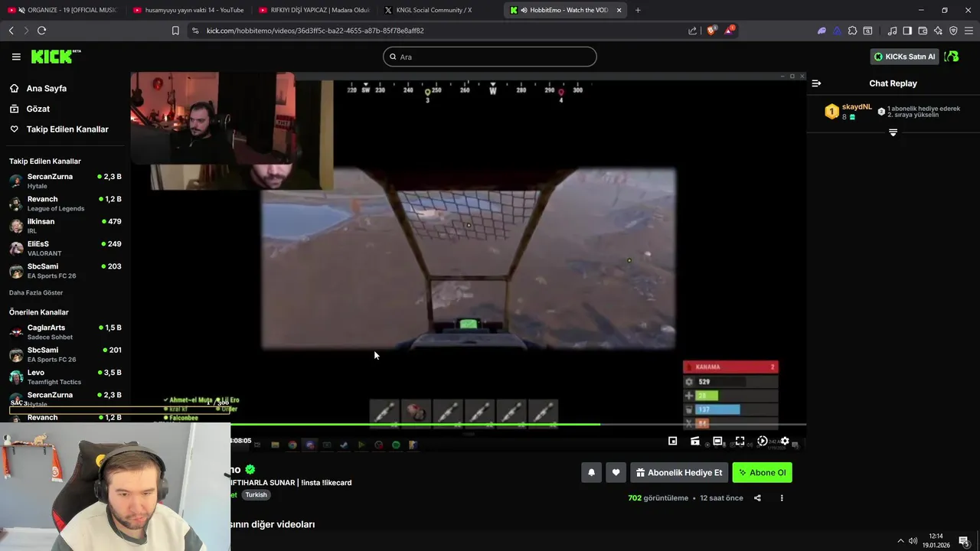Collapse the Chat Replay panel

coord(816,83)
